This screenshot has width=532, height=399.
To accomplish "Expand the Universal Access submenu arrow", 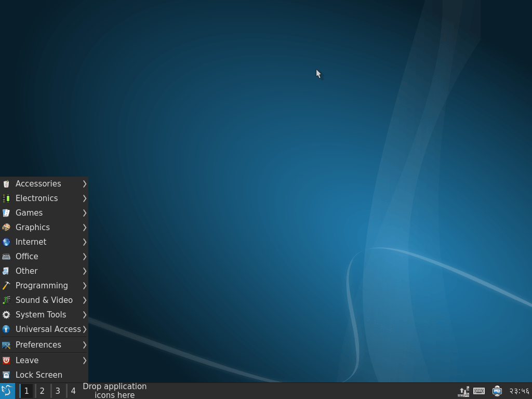I will point(85,329).
